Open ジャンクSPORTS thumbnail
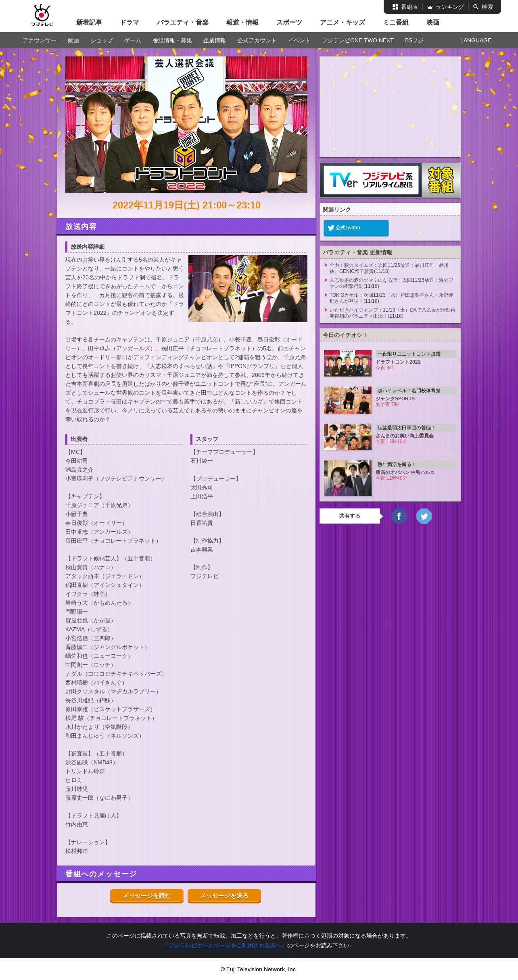The height and width of the screenshot is (980, 518). click(x=348, y=400)
